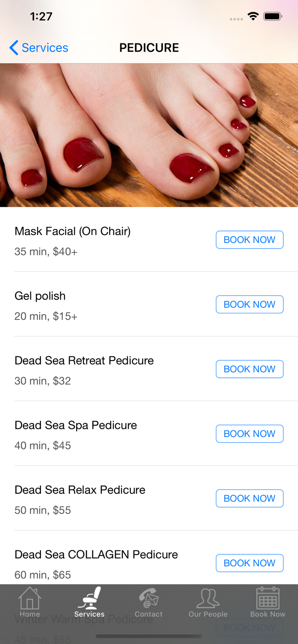Tap the Contact phone icon

coord(149,598)
